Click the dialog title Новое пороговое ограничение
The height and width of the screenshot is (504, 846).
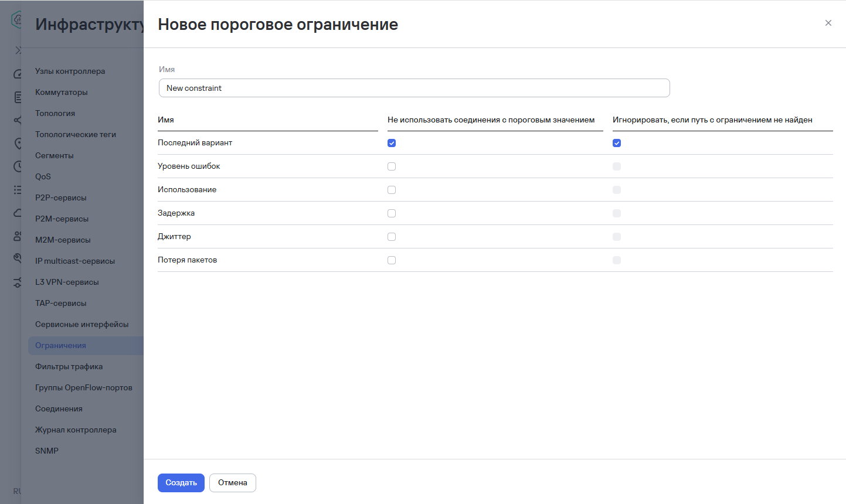tap(278, 25)
